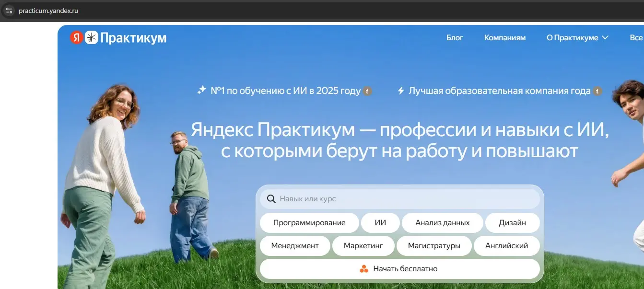This screenshot has width=644, height=289.
Task: Click '№1 по обучению с ИИ в 2025 году' text
Action: coord(286,91)
